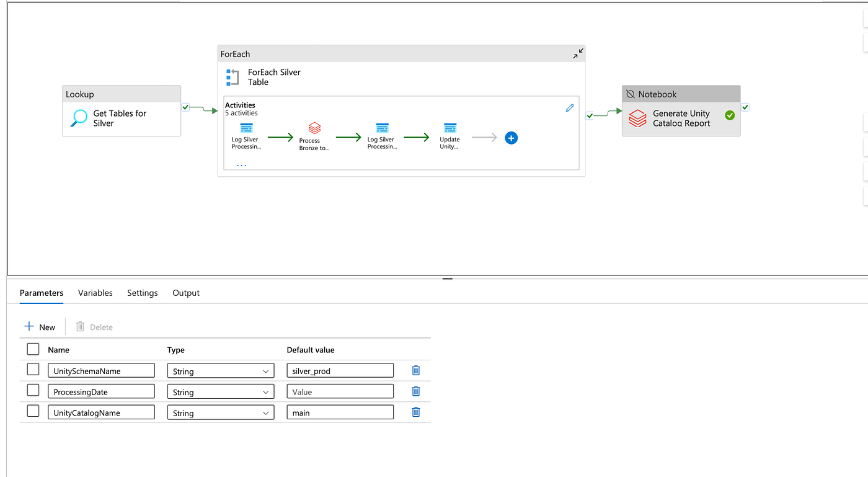The width and height of the screenshot is (868, 477).
Task: Show more activities via ellipsis
Action: point(241,166)
